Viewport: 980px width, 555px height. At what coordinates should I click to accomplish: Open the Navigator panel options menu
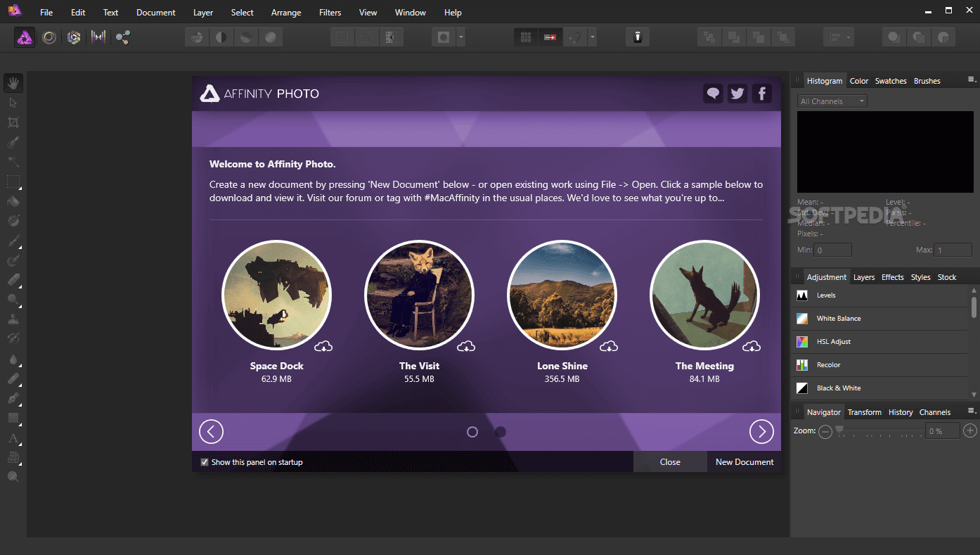[972, 411]
